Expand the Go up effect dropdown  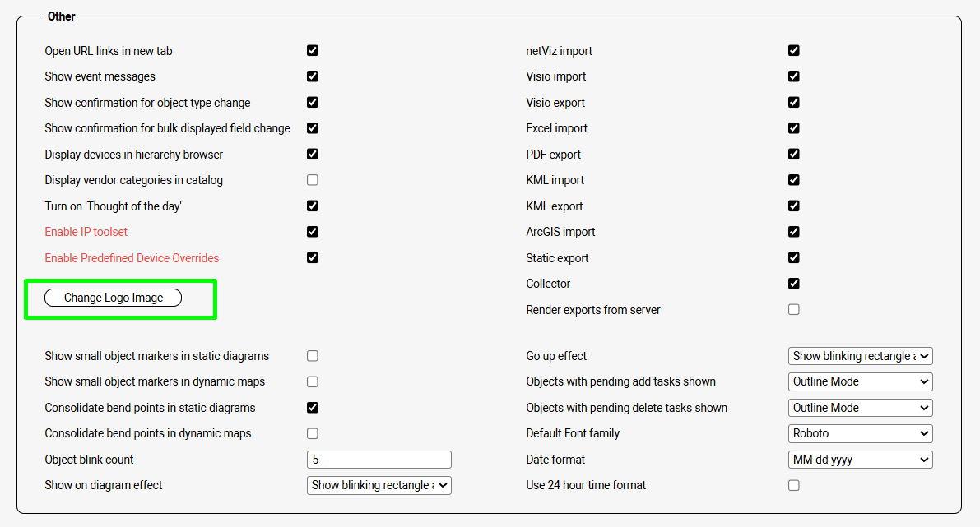(860, 356)
